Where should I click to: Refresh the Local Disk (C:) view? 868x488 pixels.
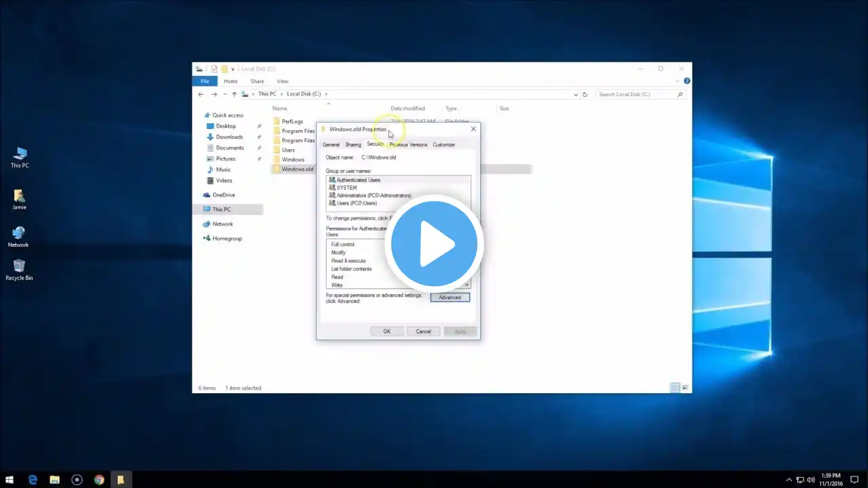585,94
